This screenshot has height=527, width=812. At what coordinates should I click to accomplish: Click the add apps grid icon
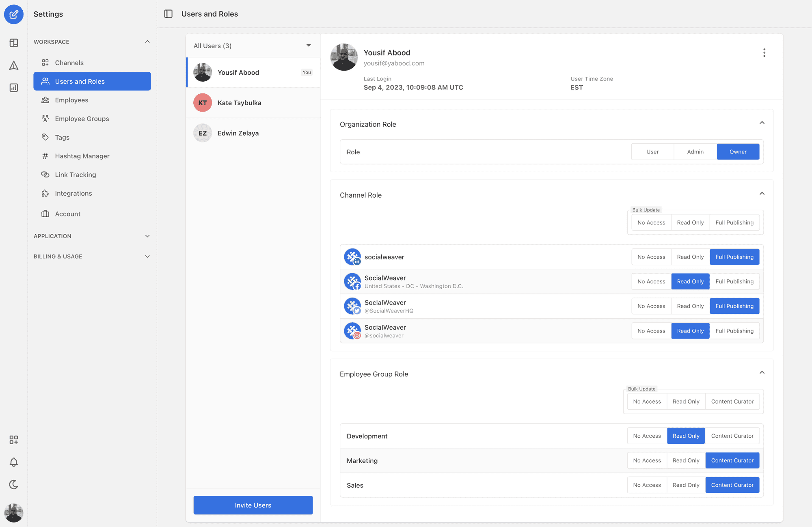pyautogui.click(x=14, y=440)
